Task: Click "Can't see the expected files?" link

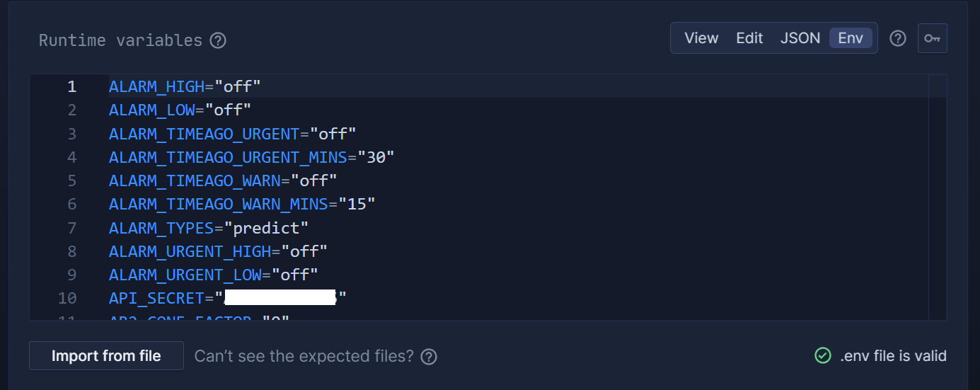Action: [x=304, y=356]
